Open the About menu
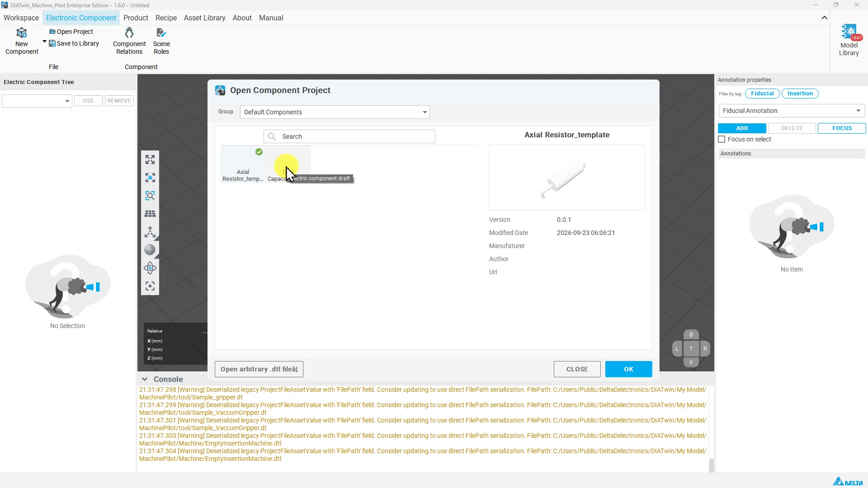 (x=242, y=18)
